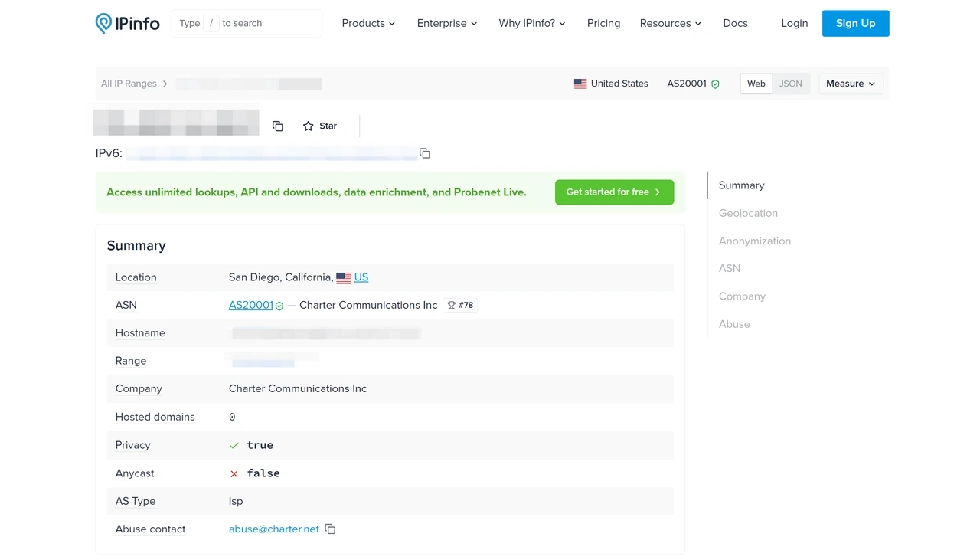Click the Isp value in AS Type row
The height and width of the screenshot is (560, 980).
click(x=236, y=501)
